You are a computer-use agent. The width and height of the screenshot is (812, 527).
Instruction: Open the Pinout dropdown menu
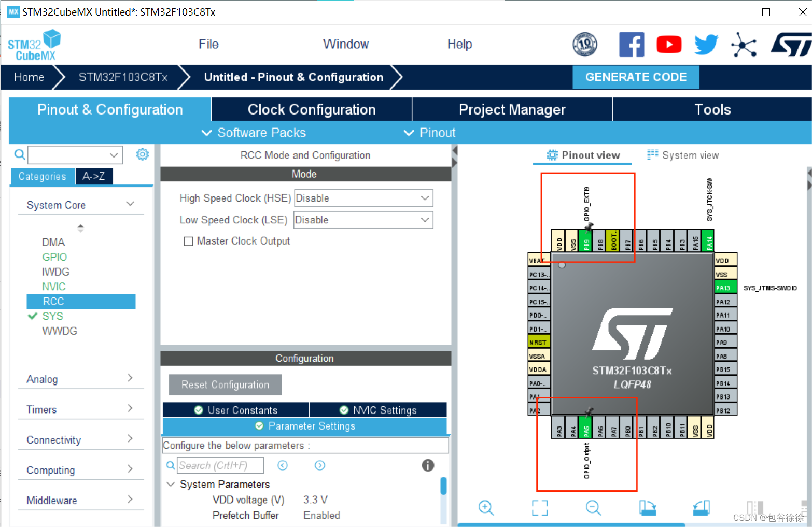(x=429, y=133)
